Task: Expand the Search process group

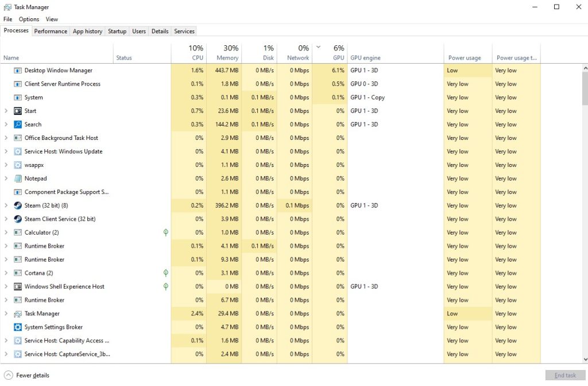Action: point(6,124)
